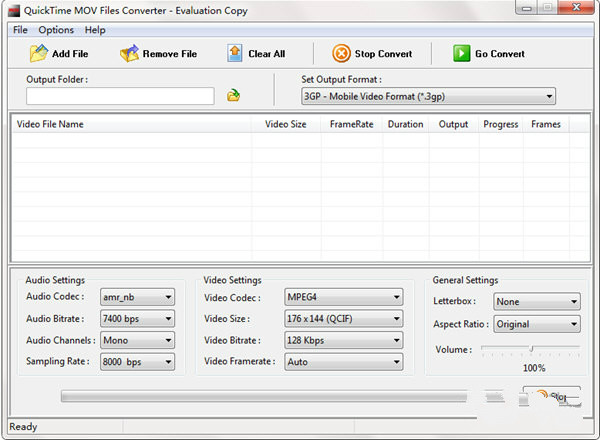Screen dimensions: 600x440
Task: Click the conversion progress bar
Action: tap(264, 396)
